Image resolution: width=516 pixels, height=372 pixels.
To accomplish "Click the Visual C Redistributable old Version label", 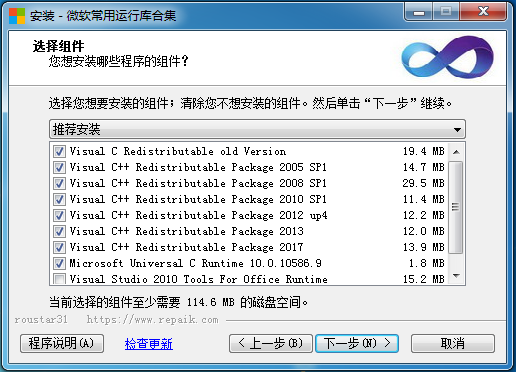I will click(x=178, y=151).
